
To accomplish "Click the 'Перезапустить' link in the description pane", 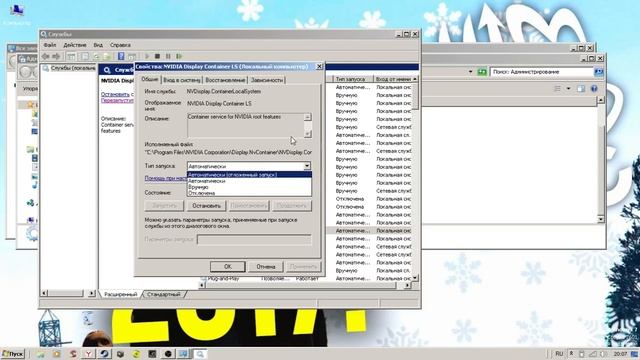I will tap(117, 100).
